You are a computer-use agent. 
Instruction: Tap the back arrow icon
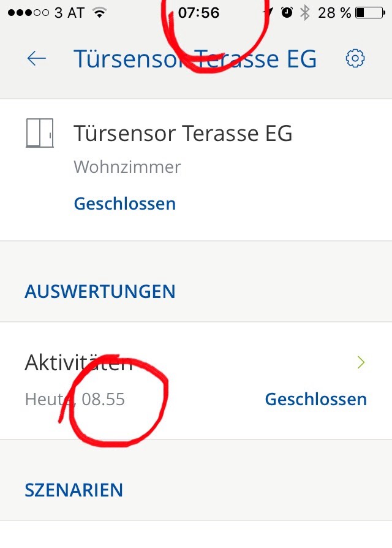(x=37, y=58)
